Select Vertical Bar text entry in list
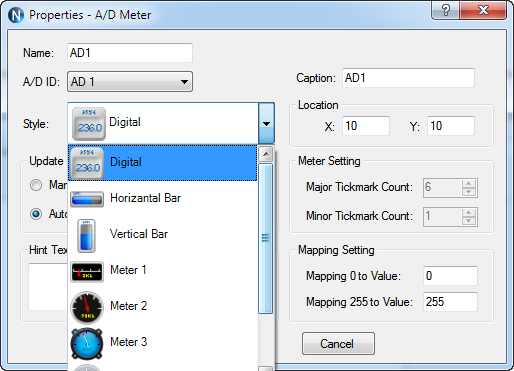 [x=139, y=234]
